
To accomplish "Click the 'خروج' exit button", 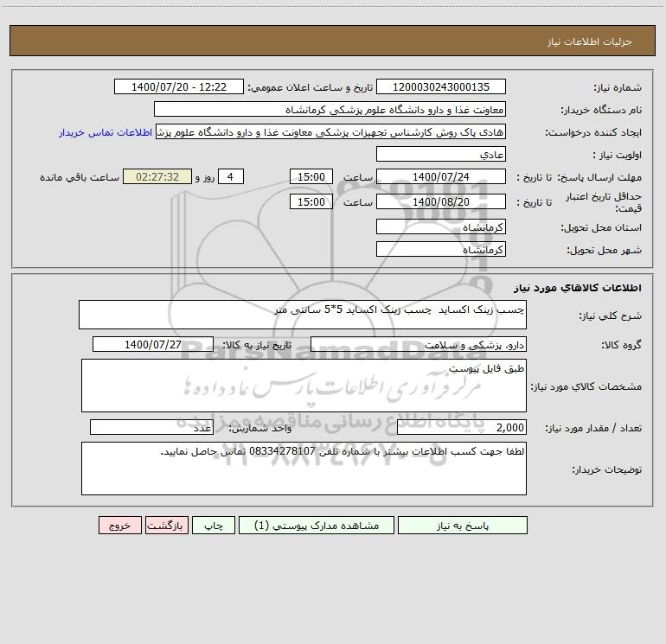I will coord(119,525).
